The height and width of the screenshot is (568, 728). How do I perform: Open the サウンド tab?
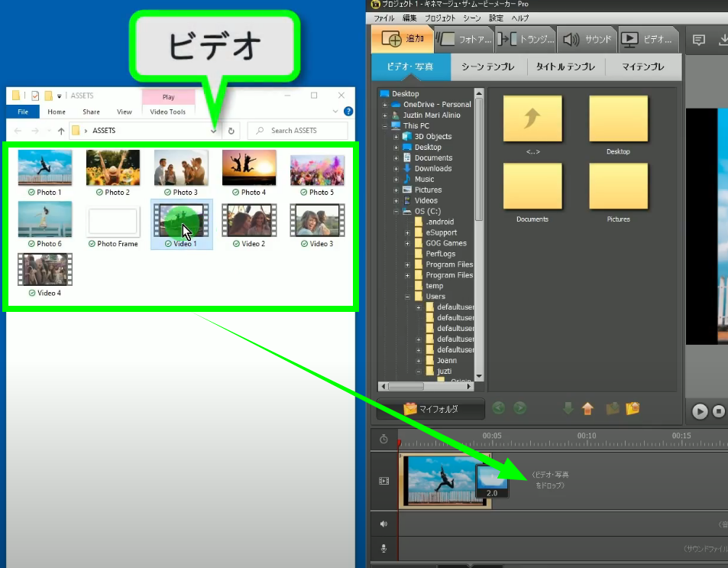tap(587, 39)
